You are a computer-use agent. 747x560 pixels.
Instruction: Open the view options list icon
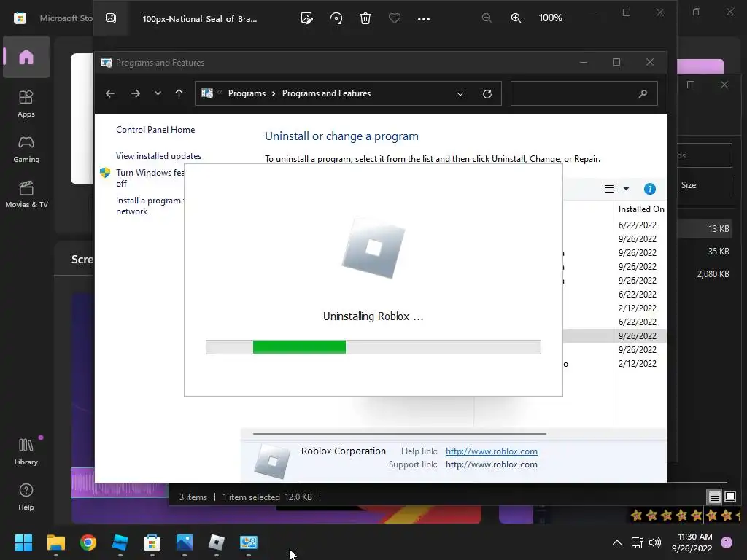pos(609,189)
